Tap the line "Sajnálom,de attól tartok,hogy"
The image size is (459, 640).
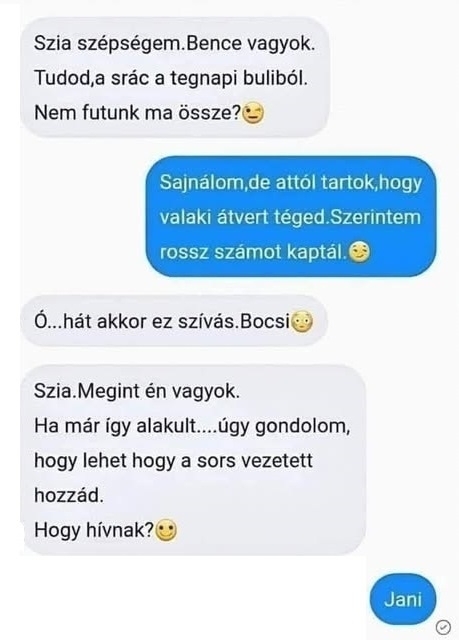click(291, 182)
